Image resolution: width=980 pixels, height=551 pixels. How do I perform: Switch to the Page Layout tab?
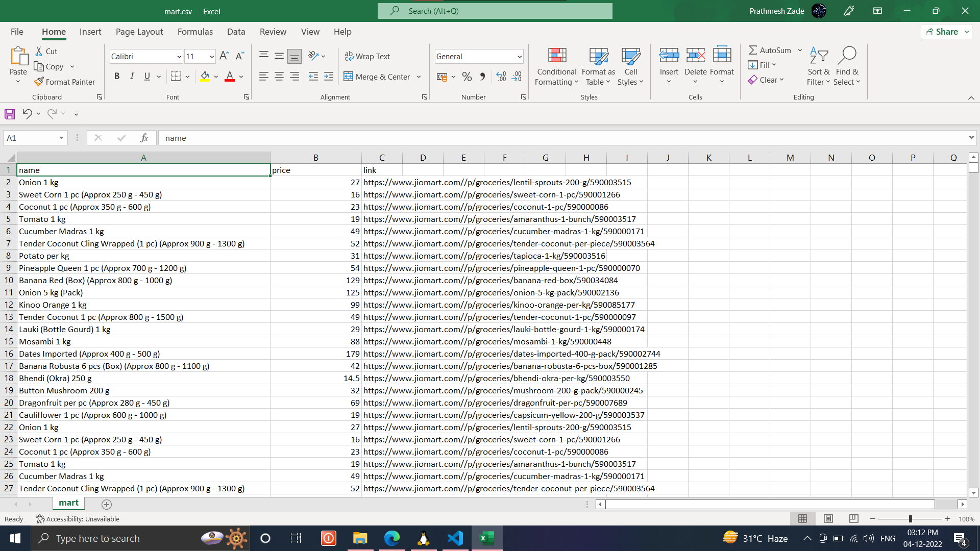click(x=139, y=32)
